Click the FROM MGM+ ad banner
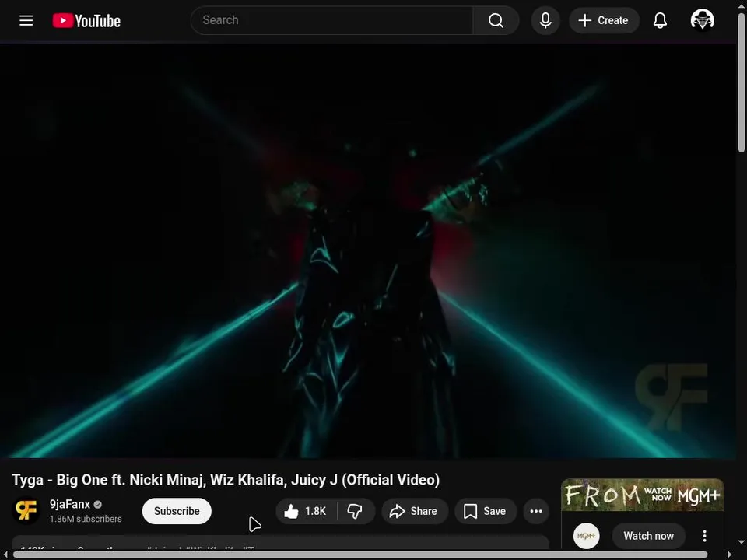Screen dimensions: 747x560 pos(643,495)
